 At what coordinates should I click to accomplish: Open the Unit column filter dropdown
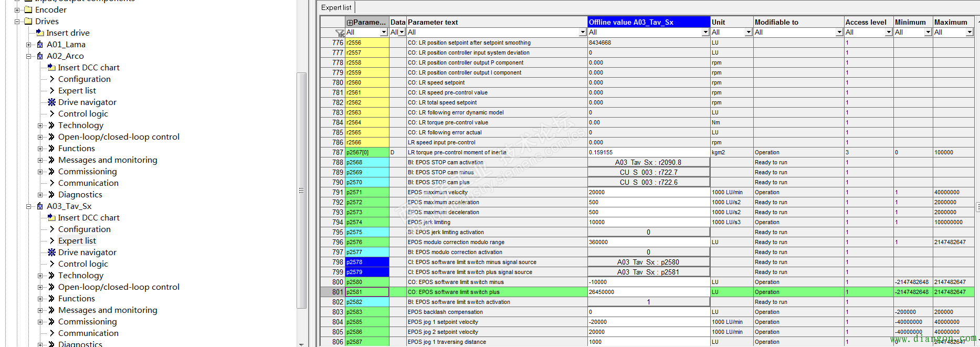748,33
